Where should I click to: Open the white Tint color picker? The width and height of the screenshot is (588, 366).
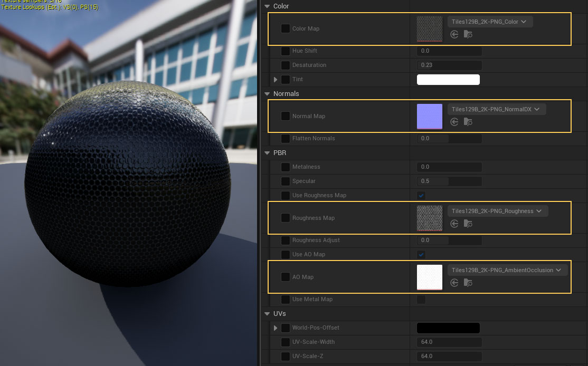click(448, 80)
